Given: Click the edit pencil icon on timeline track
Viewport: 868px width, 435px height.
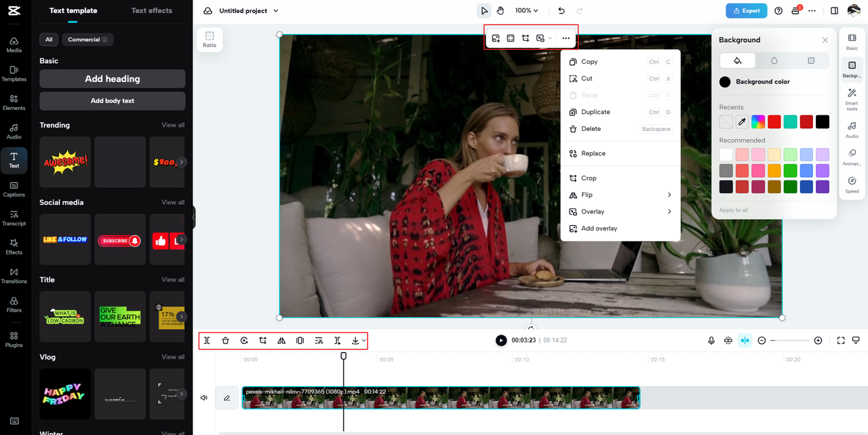Looking at the screenshot, I should coord(226,398).
